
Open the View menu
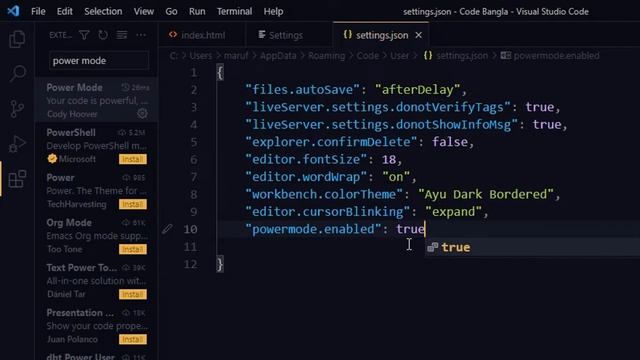[144, 11]
